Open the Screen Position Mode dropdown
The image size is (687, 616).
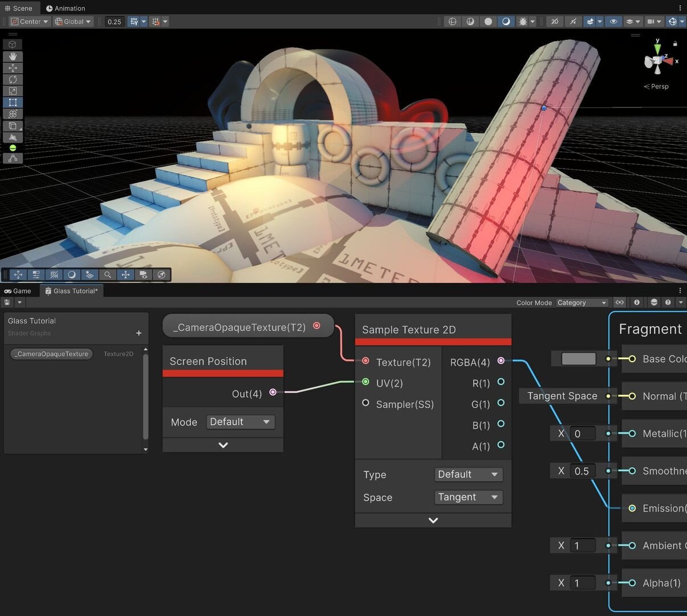point(240,422)
